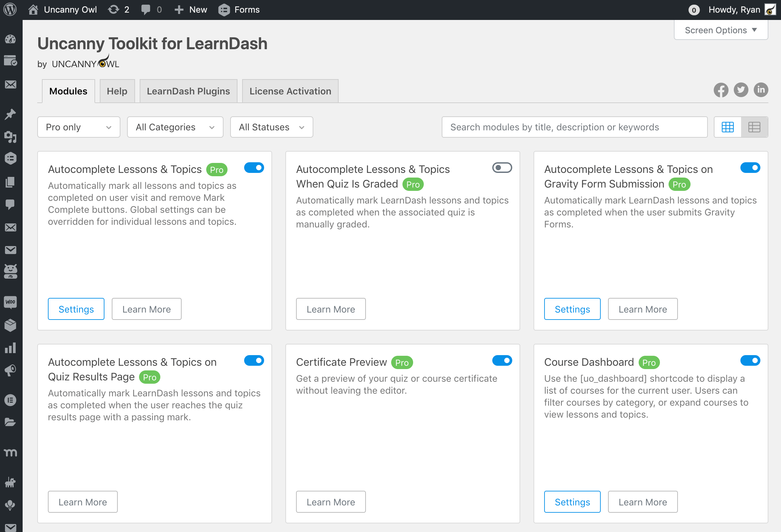The image size is (781, 532).
Task: Switch to list view layout
Action: tap(754, 127)
